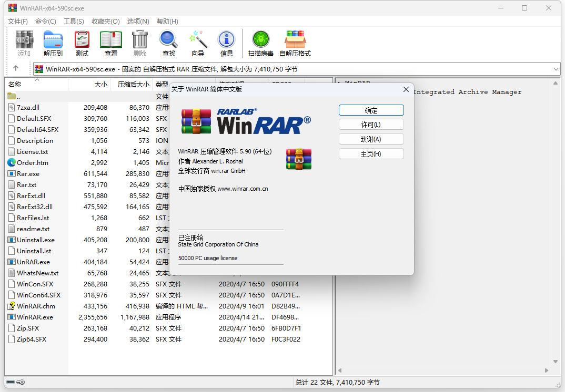This screenshot has height=392, width=565.
Task: Click the 主页(H) home page button
Action: 371,154
